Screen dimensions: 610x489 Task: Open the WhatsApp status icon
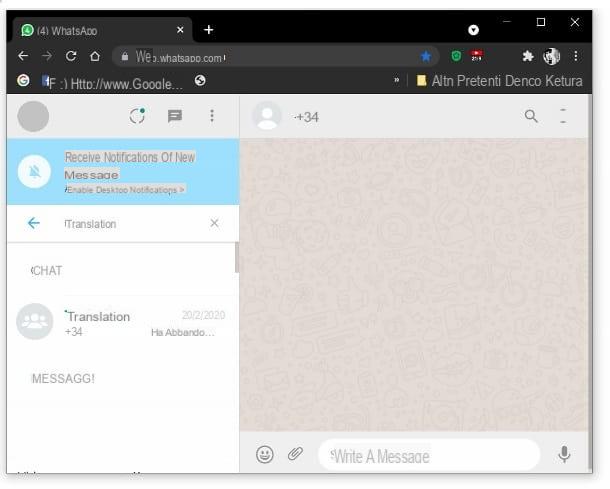point(137,116)
